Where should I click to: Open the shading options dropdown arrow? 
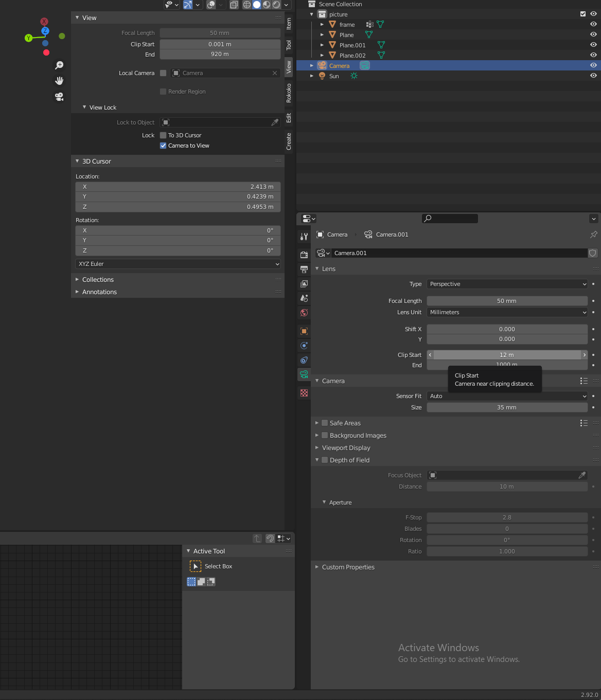(x=286, y=5)
